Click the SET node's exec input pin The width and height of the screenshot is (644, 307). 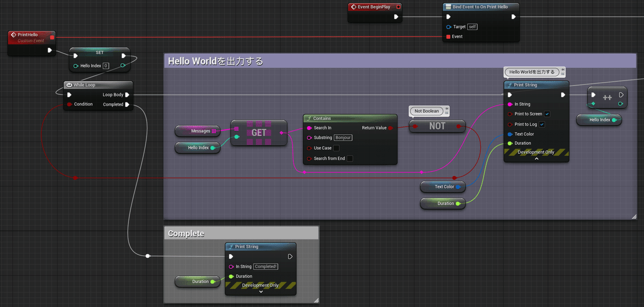pyautogui.click(x=76, y=55)
